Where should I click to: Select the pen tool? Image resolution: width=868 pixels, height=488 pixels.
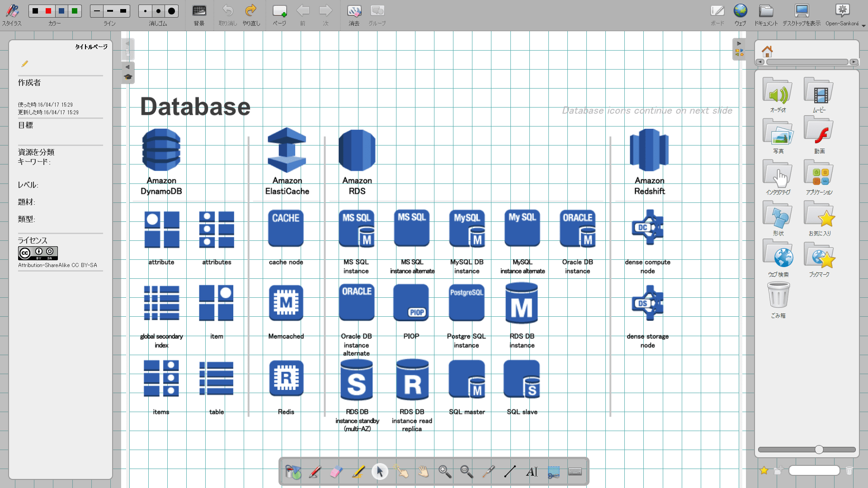pos(315,472)
